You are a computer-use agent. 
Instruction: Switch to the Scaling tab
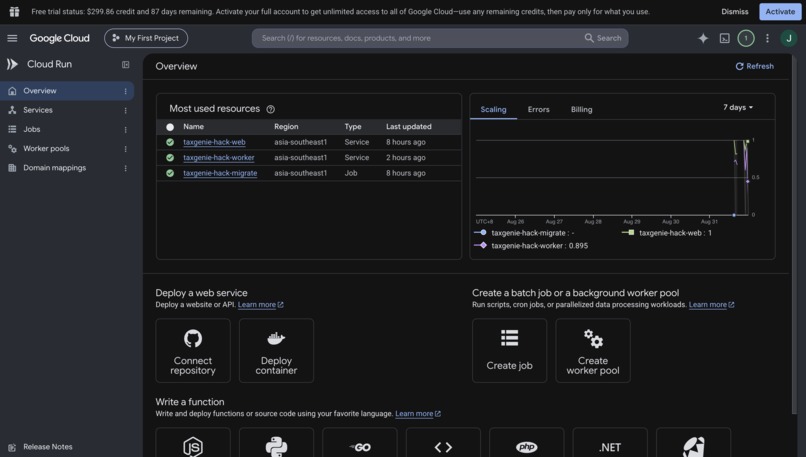tap(493, 109)
